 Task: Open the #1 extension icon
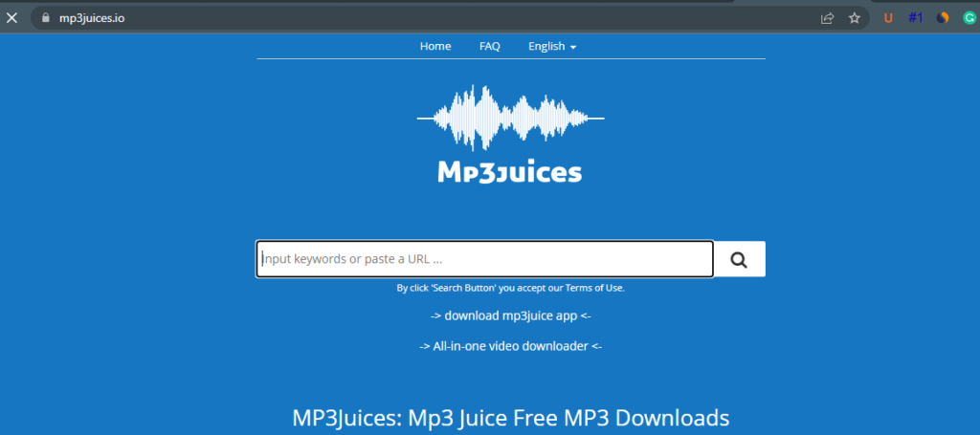click(916, 17)
